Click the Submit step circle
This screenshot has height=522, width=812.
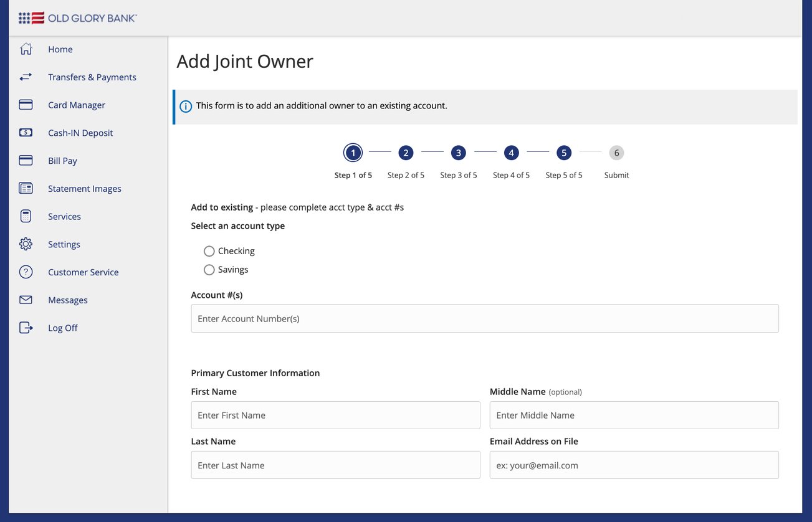pos(616,153)
